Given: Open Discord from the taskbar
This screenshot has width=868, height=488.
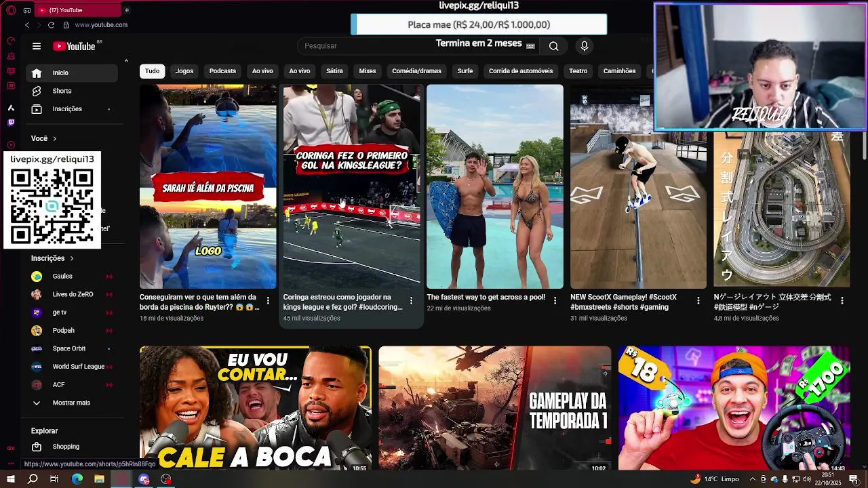Looking at the screenshot, I should coord(144,479).
